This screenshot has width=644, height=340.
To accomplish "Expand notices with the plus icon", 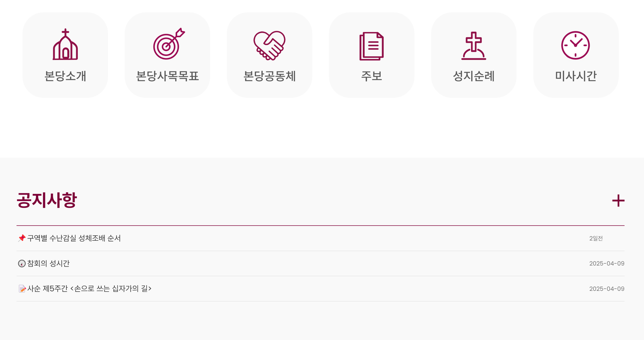I will point(618,201).
